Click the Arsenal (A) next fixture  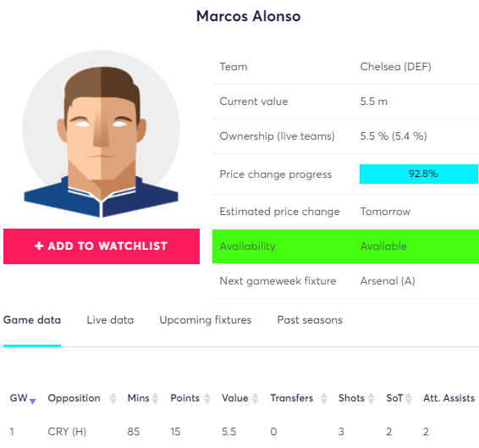coord(388,280)
